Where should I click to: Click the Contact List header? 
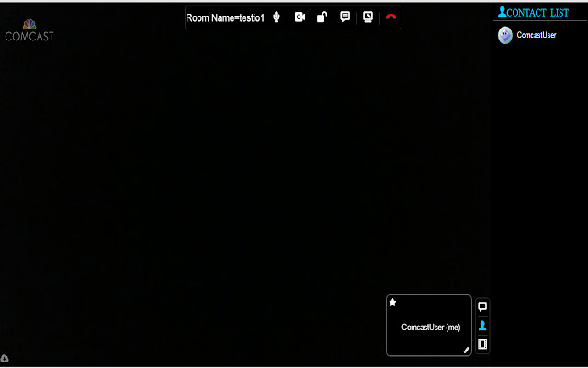pyautogui.click(x=533, y=12)
